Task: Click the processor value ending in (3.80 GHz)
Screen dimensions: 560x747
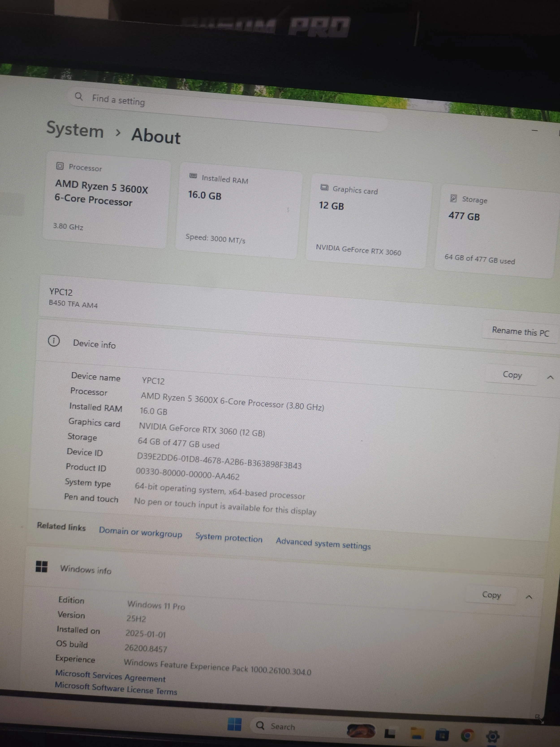Action: (232, 401)
